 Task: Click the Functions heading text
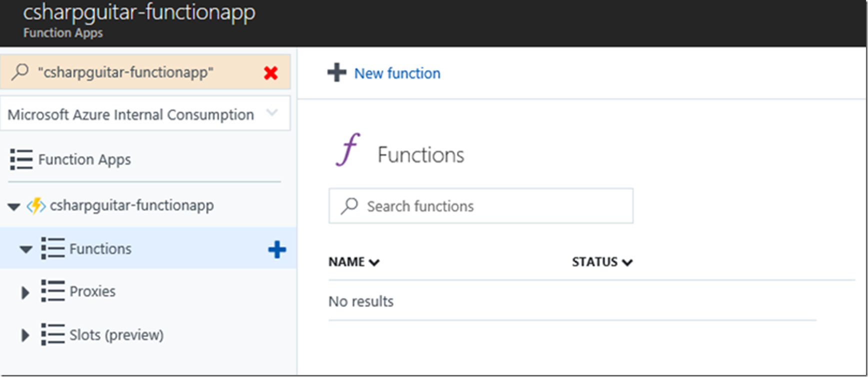421,155
